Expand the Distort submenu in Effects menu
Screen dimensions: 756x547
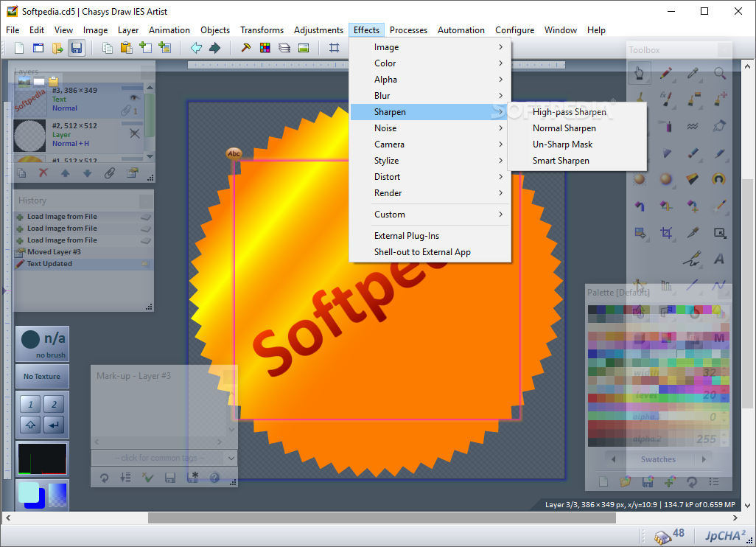430,176
